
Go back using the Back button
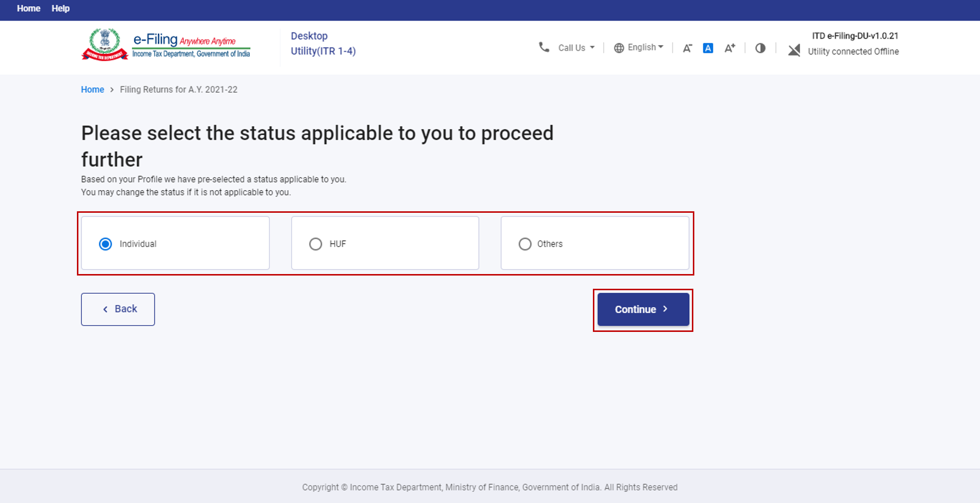118,309
